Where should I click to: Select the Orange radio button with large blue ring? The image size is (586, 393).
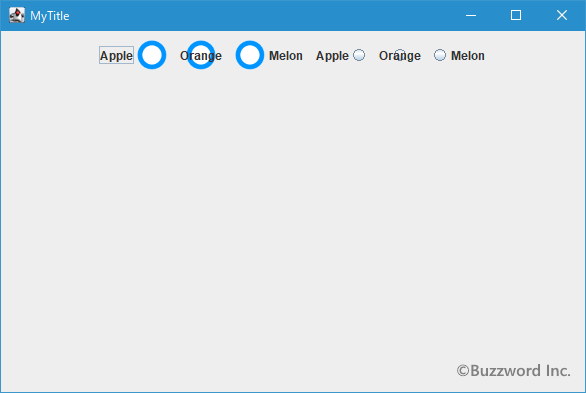(x=201, y=55)
